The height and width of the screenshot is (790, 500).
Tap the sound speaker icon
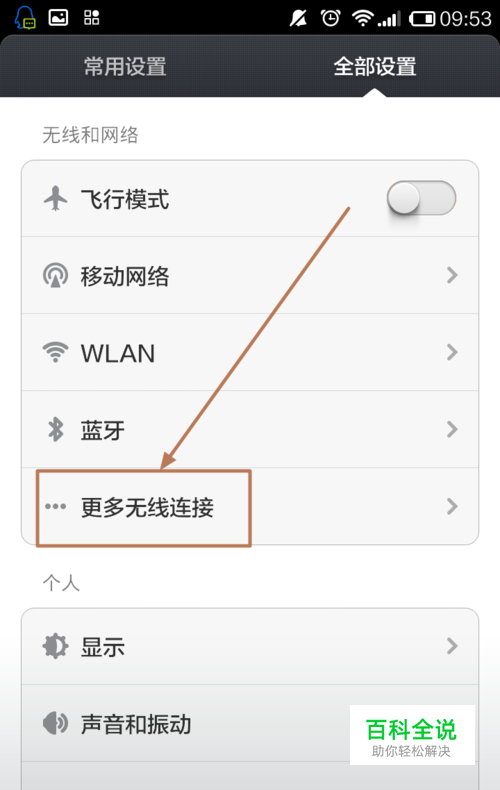(55, 723)
